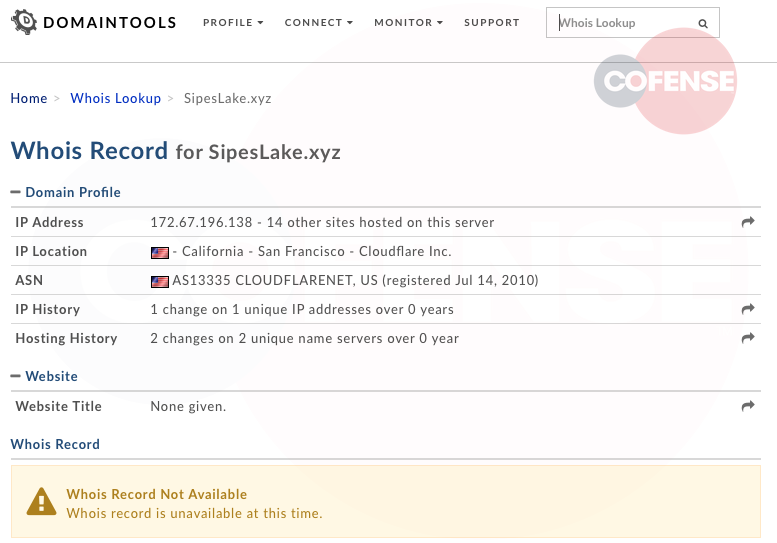Image resolution: width=777 pixels, height=543 pixels.
Task: Click the share arrow in Hosting History row
Action: 748,337
